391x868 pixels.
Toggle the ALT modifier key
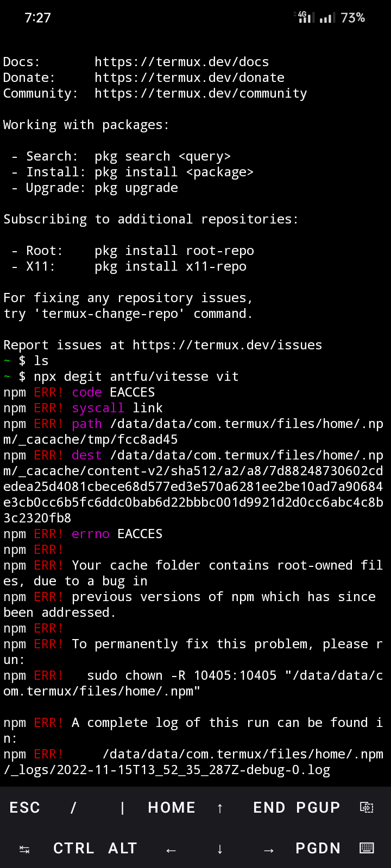pyautogui.click(x=122, y=848)
